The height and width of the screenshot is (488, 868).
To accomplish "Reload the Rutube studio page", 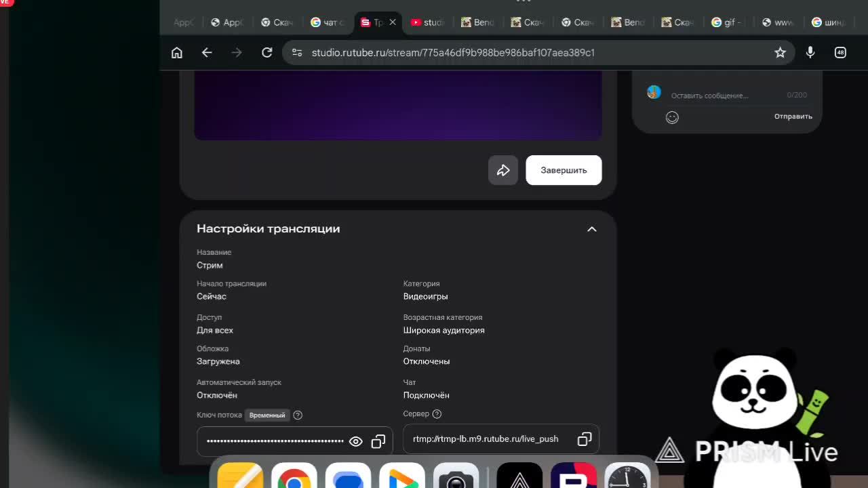I will pos(267,52).
